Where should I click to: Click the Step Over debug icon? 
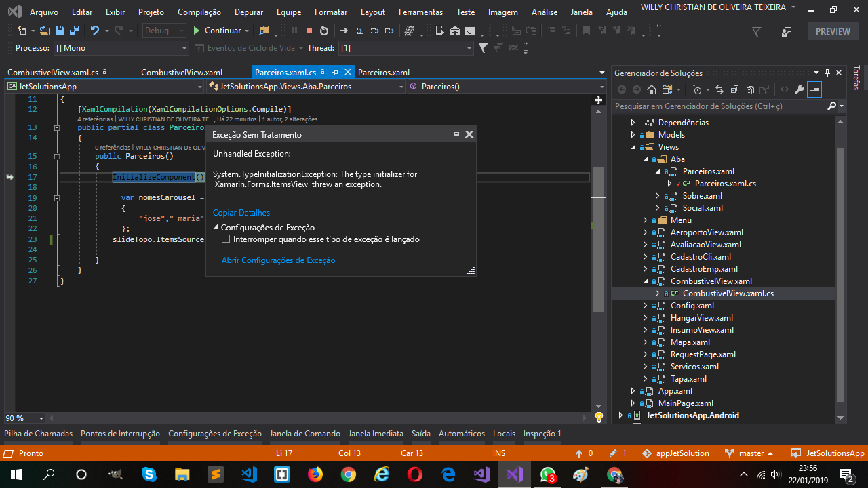[374, 30]
